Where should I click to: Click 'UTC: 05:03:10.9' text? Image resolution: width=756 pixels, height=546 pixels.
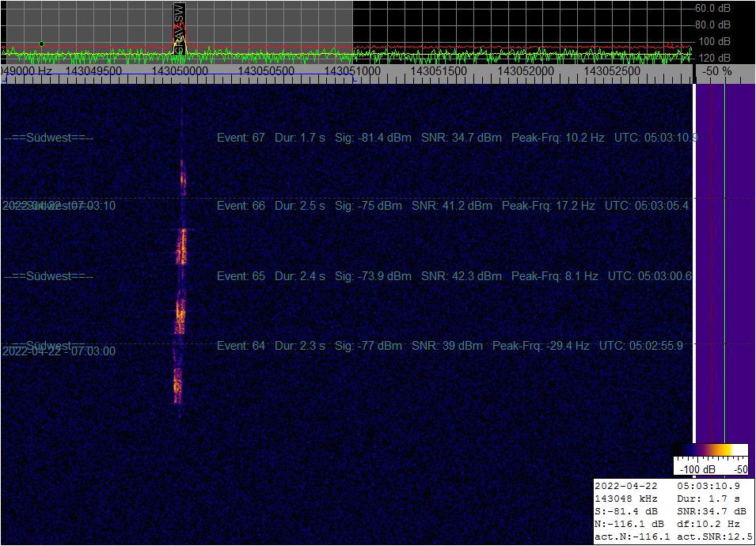pos(656,138)
